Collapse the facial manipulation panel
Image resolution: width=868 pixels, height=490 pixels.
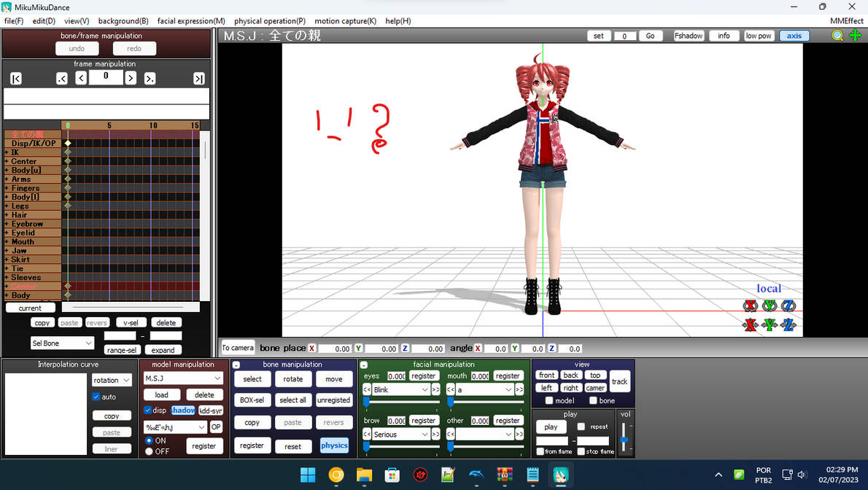[x=364, y=365]
